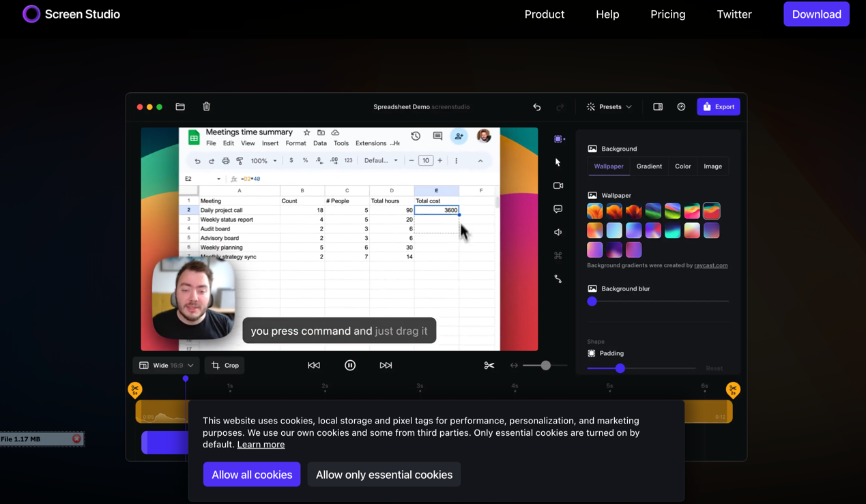Open the audio speaker settings icon
Image resolution: width=866 pixels, height=504 pixels.
pos(558,233)
